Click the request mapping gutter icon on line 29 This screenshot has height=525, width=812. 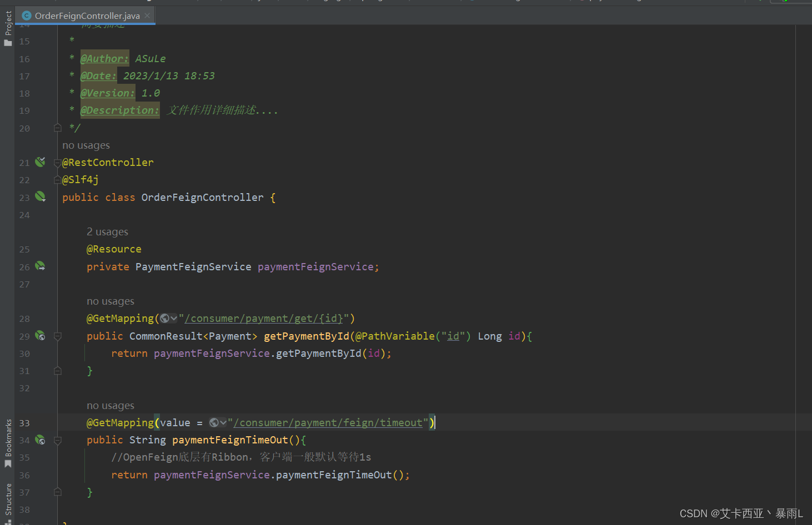point(40,336)
